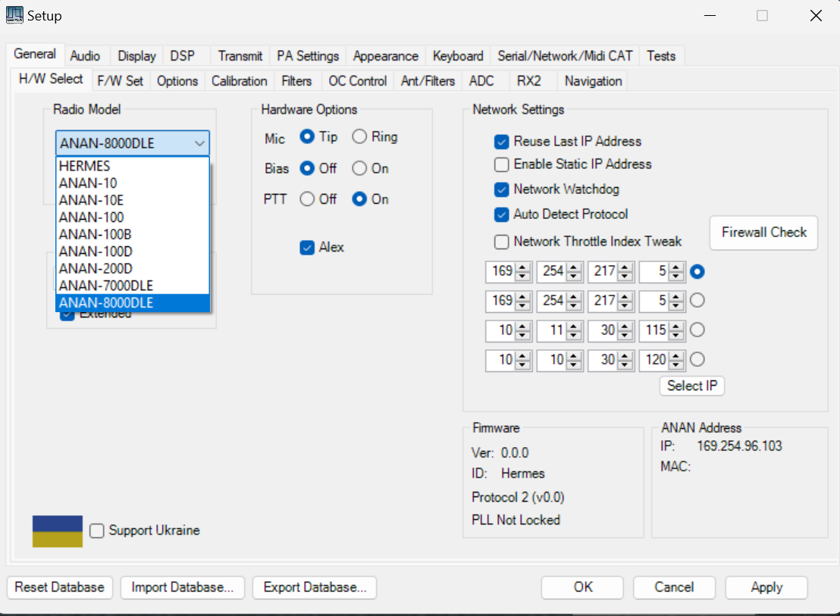Run the Firewall Check
Viewport: 840px width, 616px height.
(x=763, y=233)
